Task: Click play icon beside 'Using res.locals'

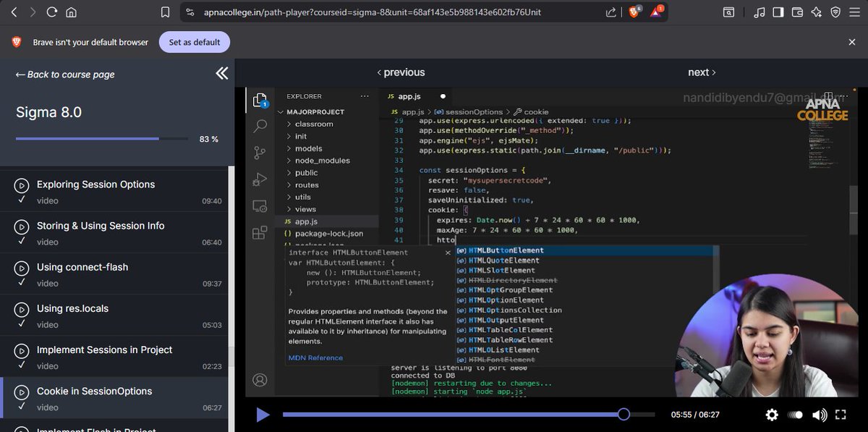Action: tap(22, 309)
